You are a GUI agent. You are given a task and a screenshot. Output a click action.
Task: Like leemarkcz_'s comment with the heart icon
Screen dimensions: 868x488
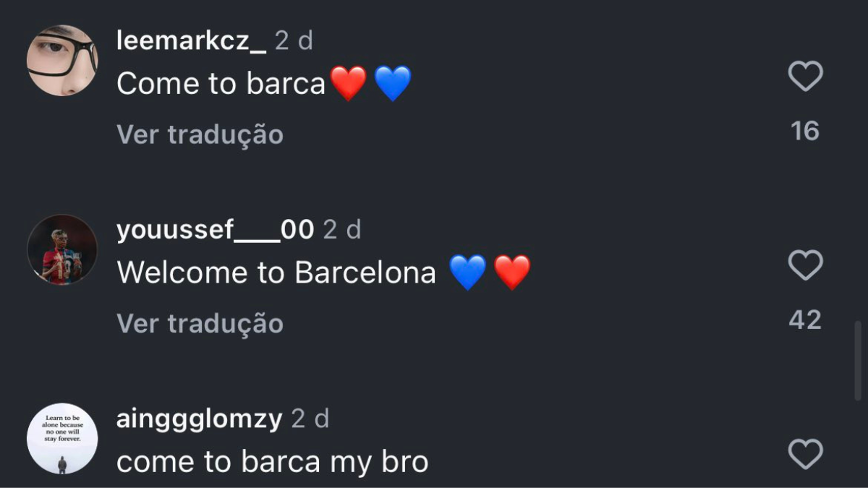[805, 77]
